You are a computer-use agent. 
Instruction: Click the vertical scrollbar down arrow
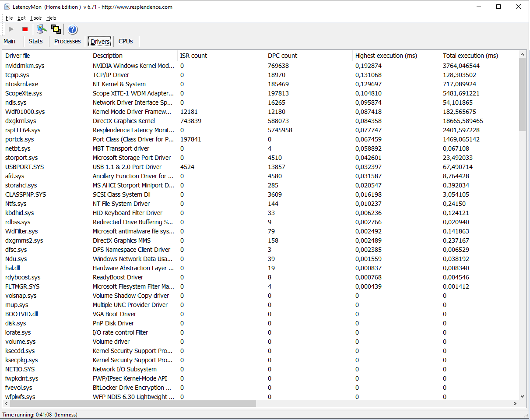(x=522, y=396)
